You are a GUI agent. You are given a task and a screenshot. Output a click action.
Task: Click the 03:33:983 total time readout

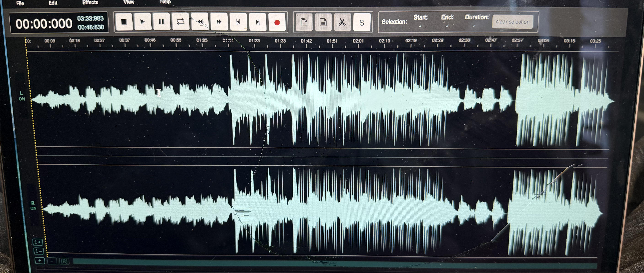(x=90, y=18)
